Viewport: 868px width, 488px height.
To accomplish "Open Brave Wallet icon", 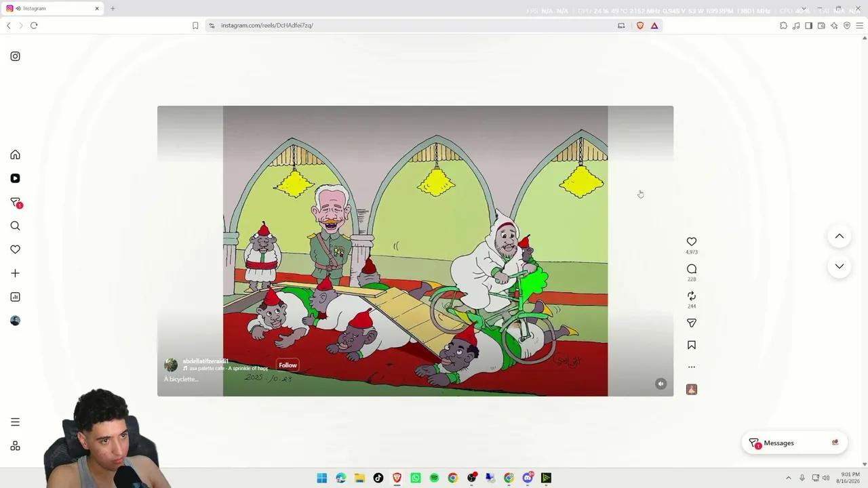I will 821,26.
